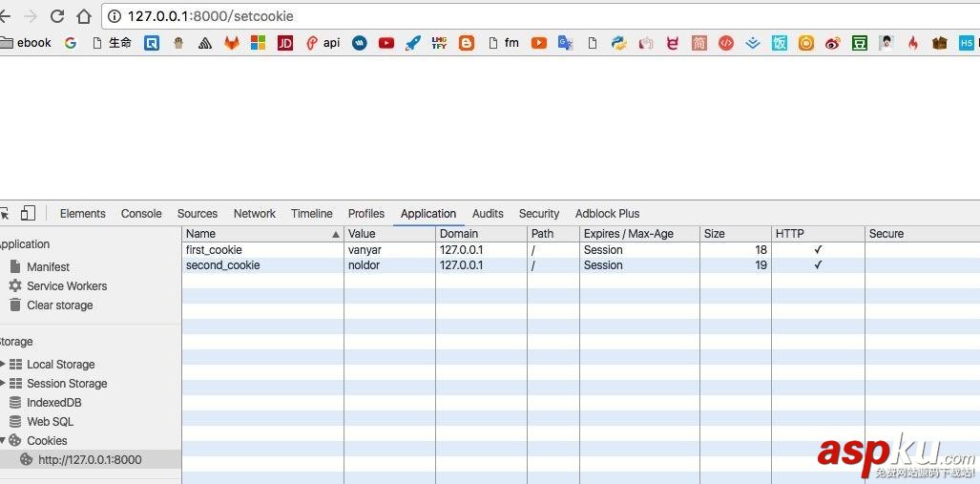Viewport: 980px width, 484px height.
Task: Open the 简 bookmark icon
Action: [x=699, y=43]
